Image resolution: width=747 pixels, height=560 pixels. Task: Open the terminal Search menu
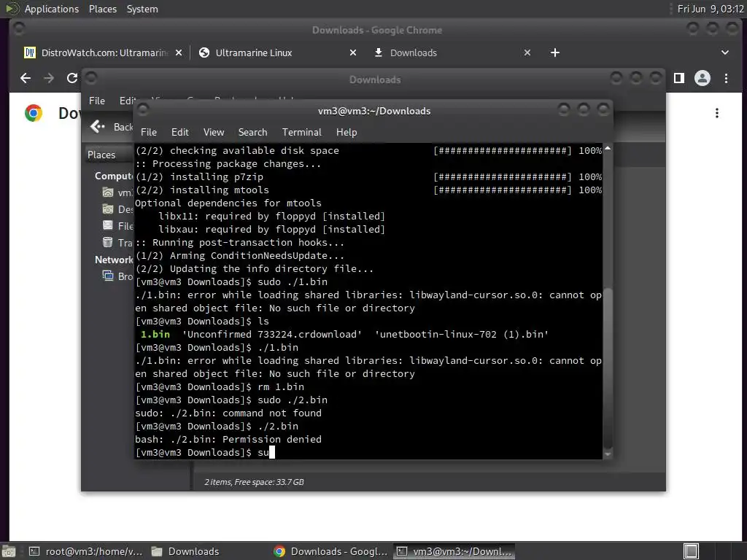pos(252,133)
